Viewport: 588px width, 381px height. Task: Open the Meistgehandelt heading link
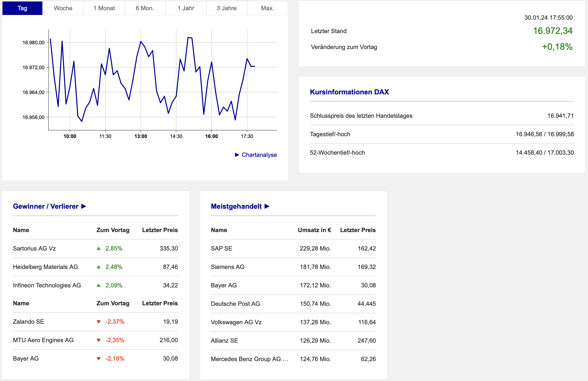[x=236, y=206]
